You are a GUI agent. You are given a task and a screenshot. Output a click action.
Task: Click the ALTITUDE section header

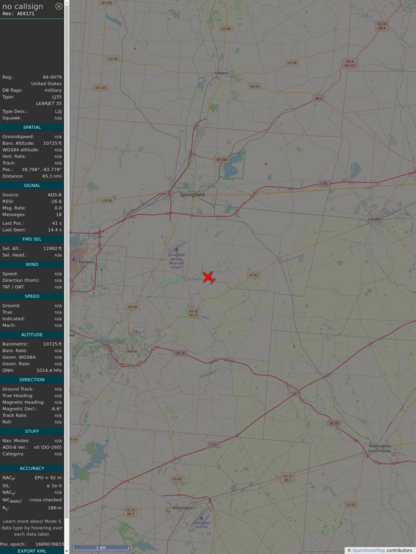coord(32,335)
